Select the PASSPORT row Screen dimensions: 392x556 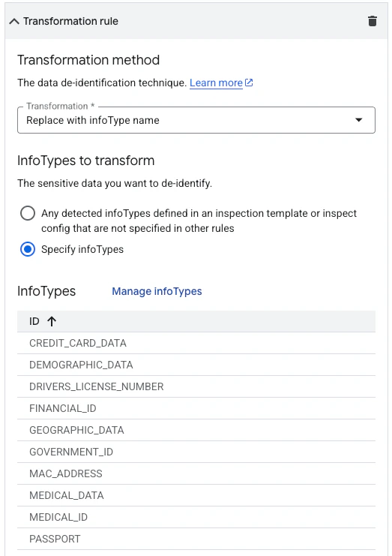[x=196, y=539]
